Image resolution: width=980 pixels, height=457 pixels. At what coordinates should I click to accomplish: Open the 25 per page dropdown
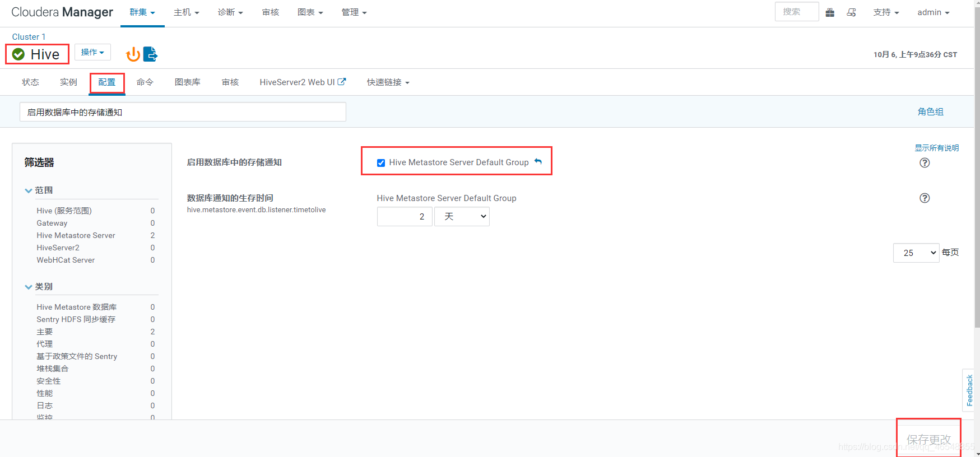tap(916, 253)
